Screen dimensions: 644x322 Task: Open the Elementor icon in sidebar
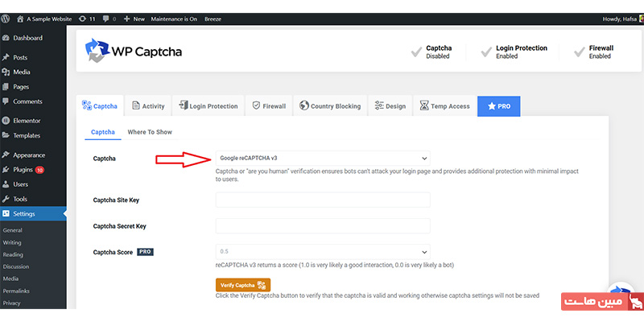click(x=6, y=121)
